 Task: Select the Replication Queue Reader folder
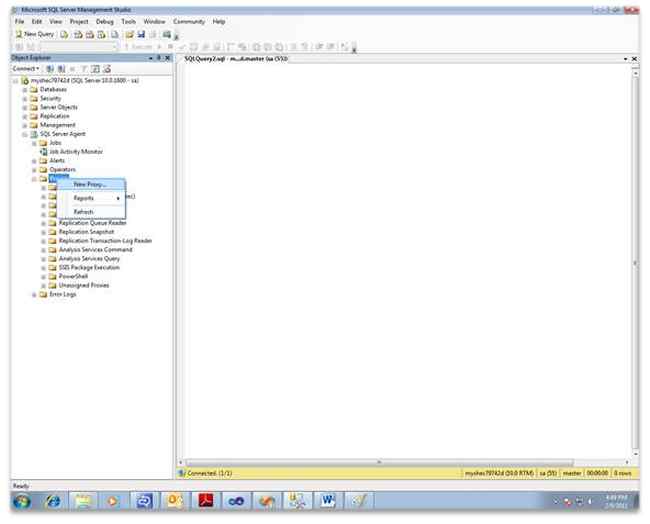[92, 223]
